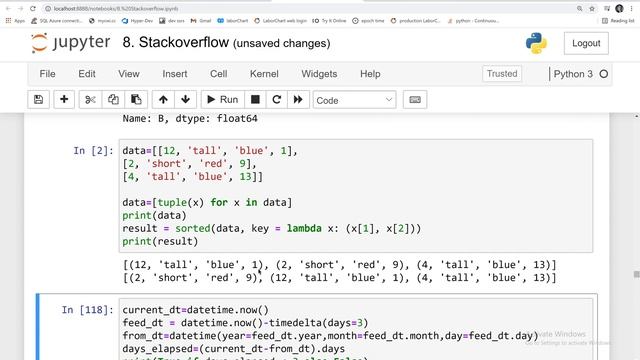Rename notebook title 8. Stackoverflow

(176, 42)
